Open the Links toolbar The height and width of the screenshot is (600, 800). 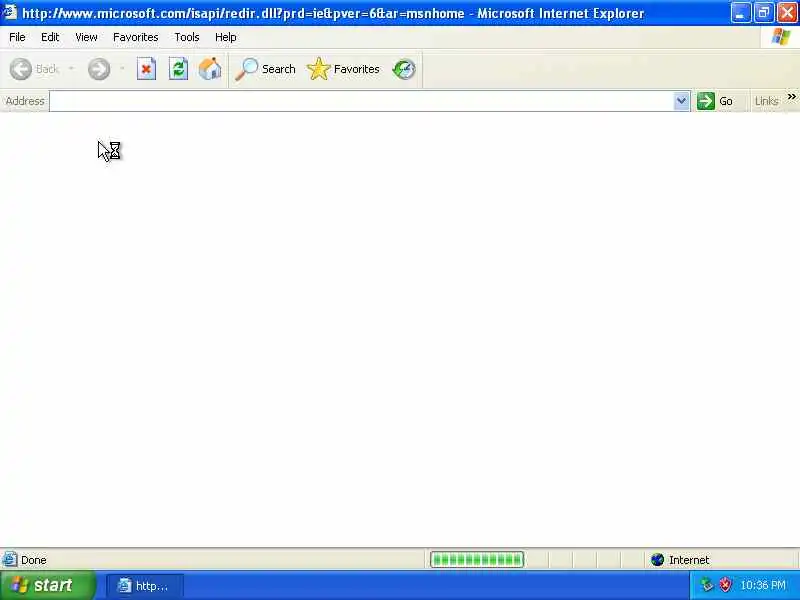tap(766, 101)
